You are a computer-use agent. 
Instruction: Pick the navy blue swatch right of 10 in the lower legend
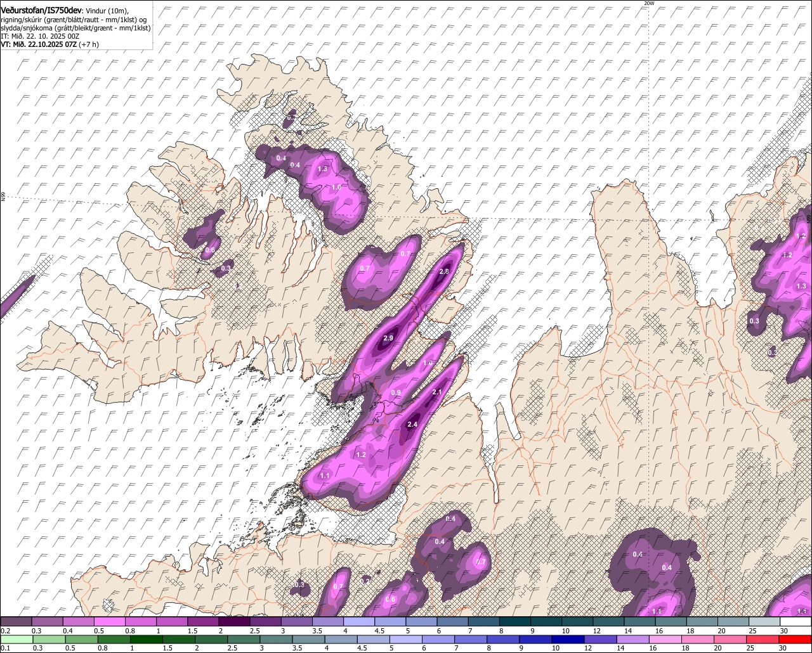(568, 639)
